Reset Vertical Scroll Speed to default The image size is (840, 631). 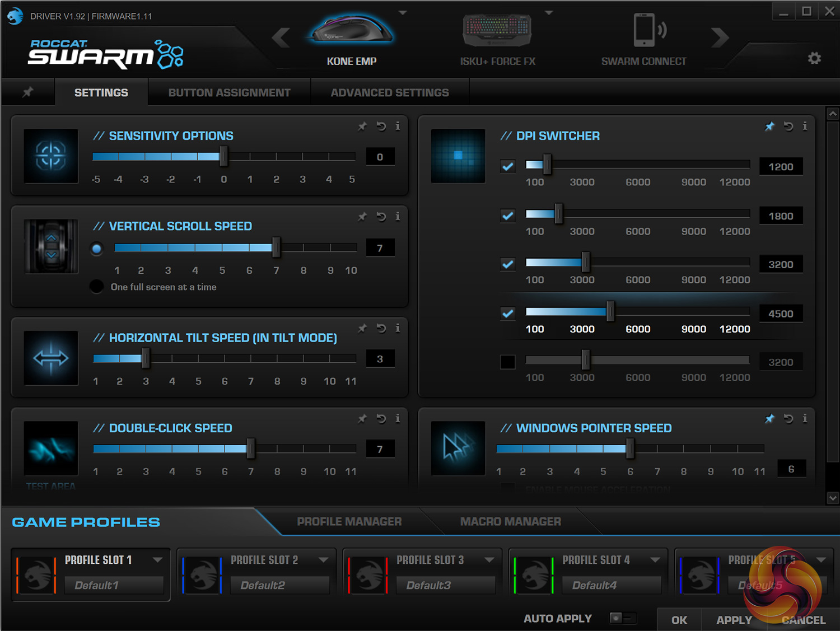(x=381, y=217)
